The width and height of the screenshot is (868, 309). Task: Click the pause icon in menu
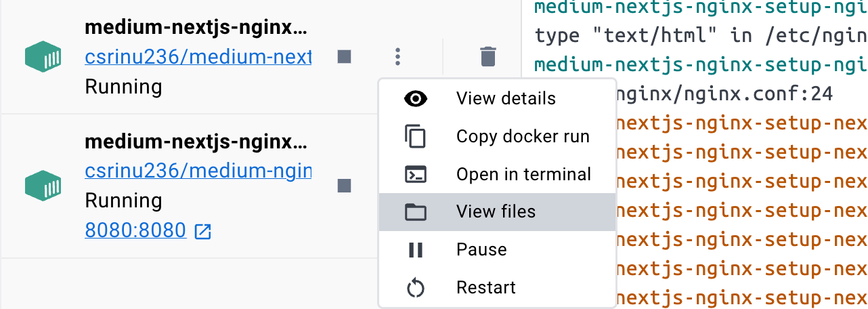pyautogui.click(x=415, y=250)
